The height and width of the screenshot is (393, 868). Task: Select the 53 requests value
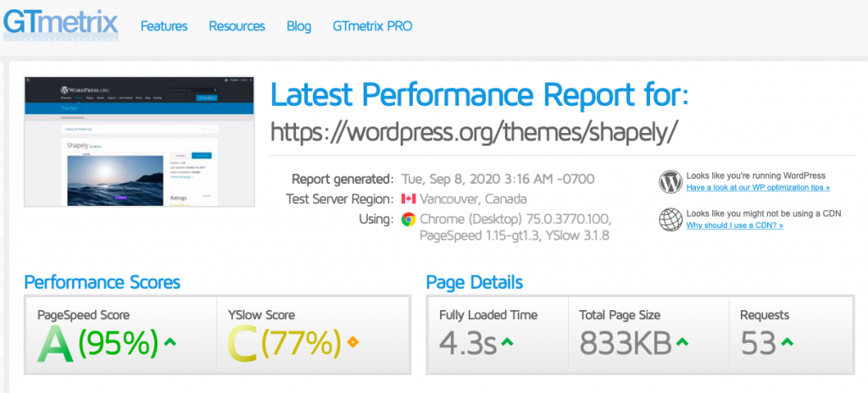pyautogui.click(x=759, y=343)
